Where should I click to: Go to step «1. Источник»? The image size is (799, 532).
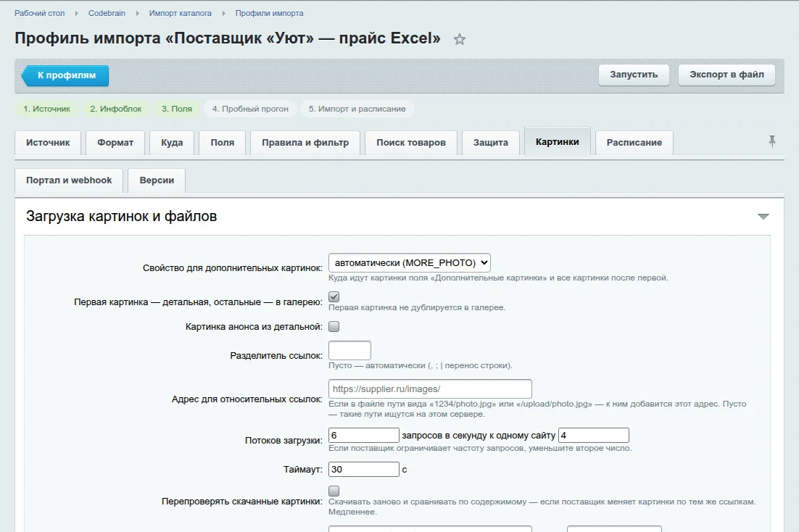(47, 109)
